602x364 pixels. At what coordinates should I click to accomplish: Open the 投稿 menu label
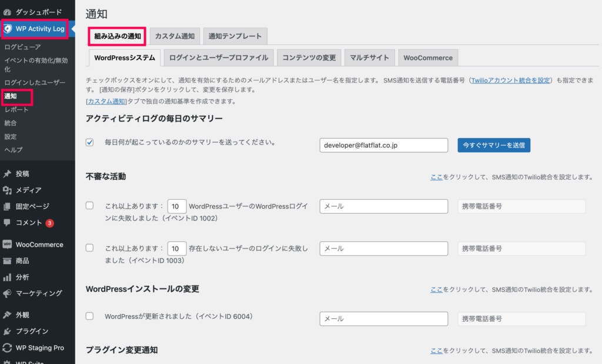click(22, 174)
